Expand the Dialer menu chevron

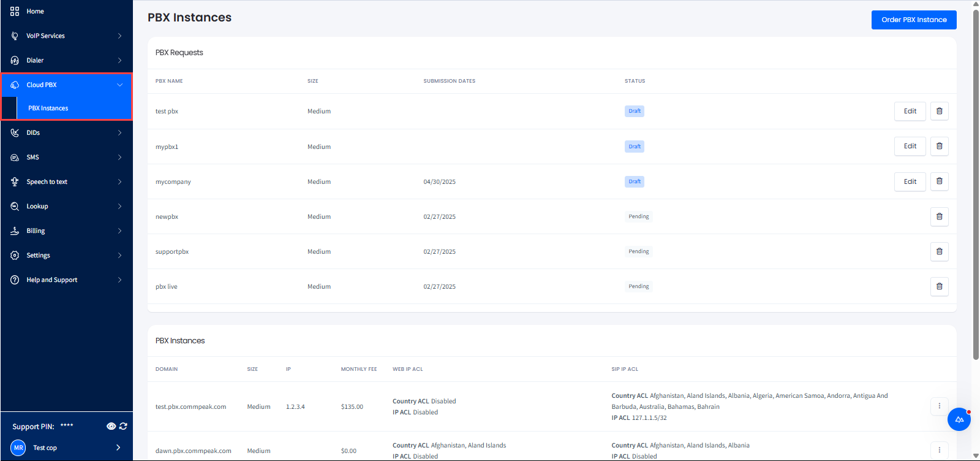pyautogui.click(x=119, y=60)
